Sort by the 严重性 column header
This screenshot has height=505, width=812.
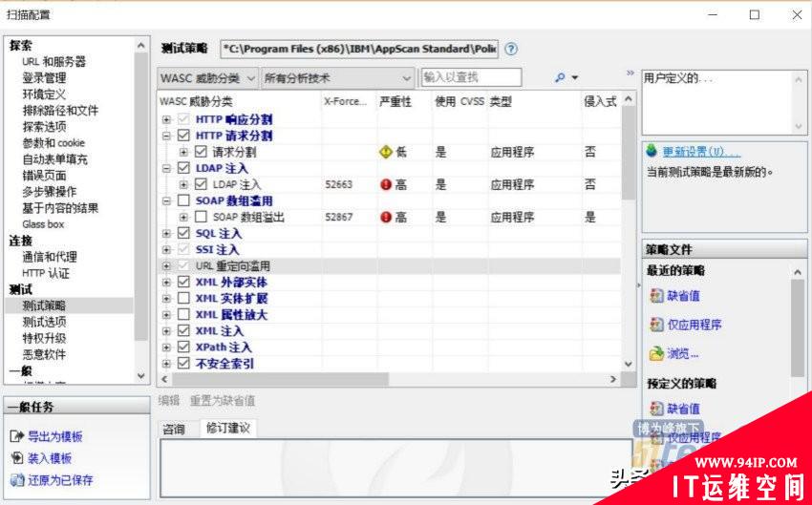tap(395, 102)
